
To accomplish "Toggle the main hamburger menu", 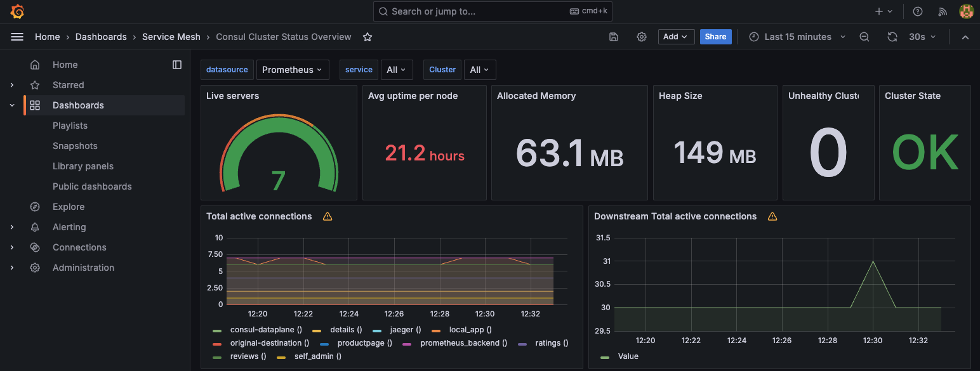I will click(x=17, y=37).
